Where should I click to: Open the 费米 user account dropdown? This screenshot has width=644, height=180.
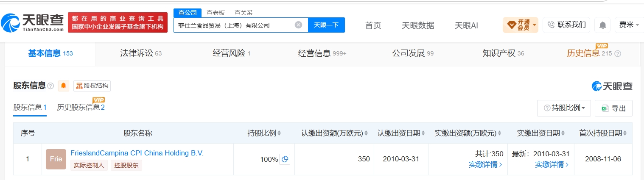(x=629, y=25)
